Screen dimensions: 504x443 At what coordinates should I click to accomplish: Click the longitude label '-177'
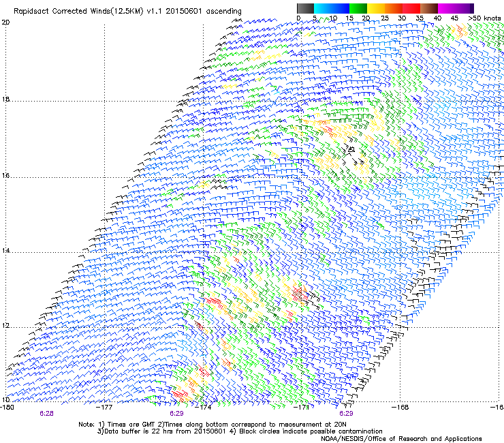pyautogui.click(x=105, y=408)
